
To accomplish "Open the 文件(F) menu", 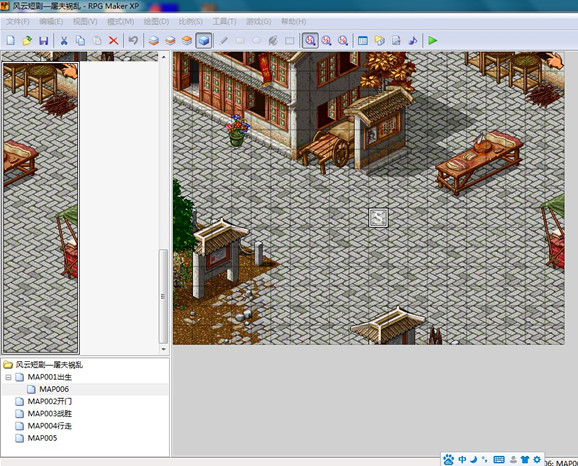I will [18, 21].
